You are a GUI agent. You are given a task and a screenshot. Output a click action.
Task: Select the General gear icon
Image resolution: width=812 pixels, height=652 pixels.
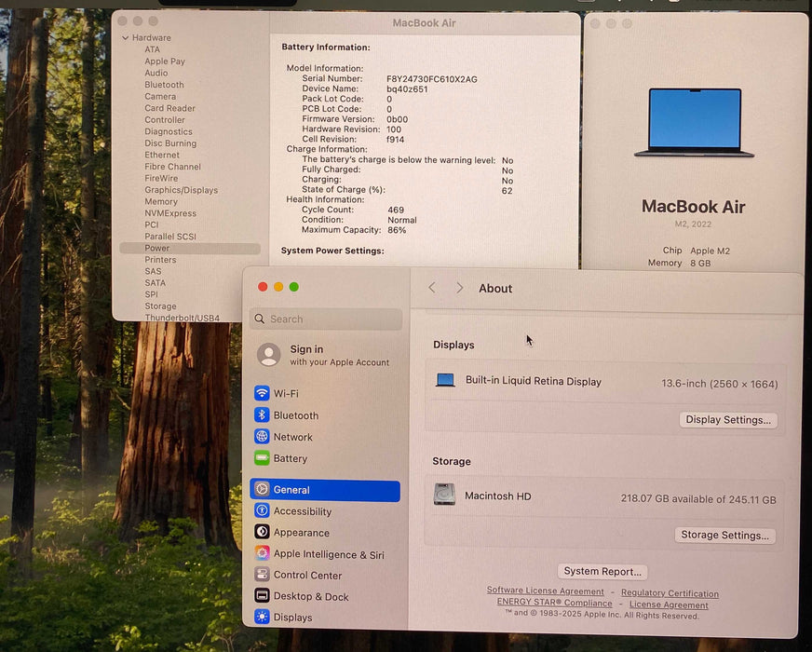click(262, 489)
